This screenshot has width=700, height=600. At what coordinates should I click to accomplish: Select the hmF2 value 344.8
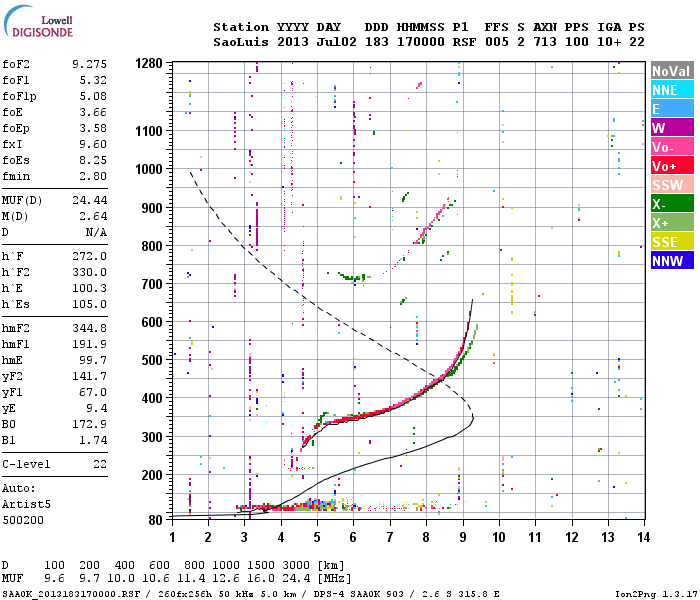pos(89,328)
